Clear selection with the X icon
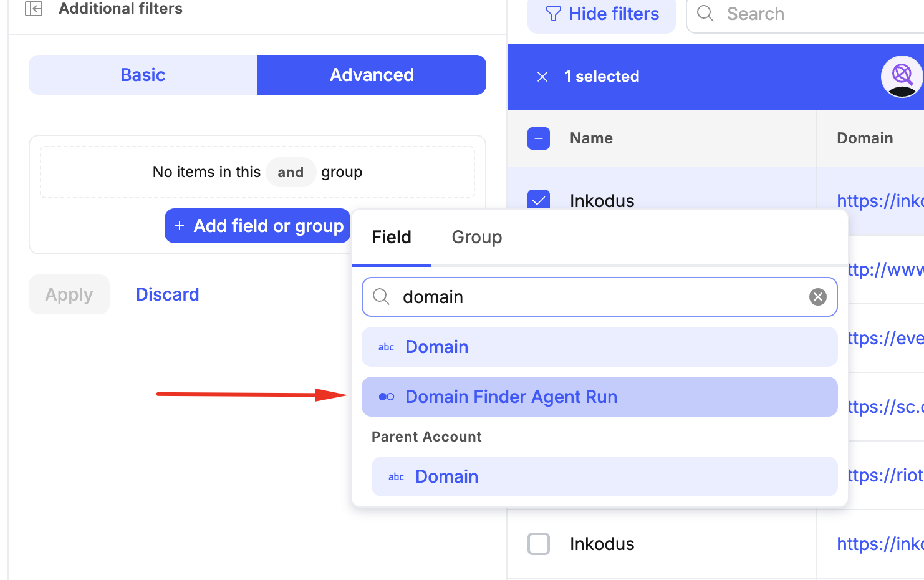This screenshot has height=580, width=924. (542, 77)
